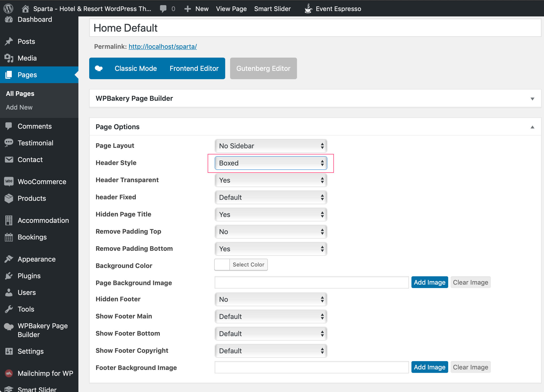Click the Background Color swatch

coord(222,265)
